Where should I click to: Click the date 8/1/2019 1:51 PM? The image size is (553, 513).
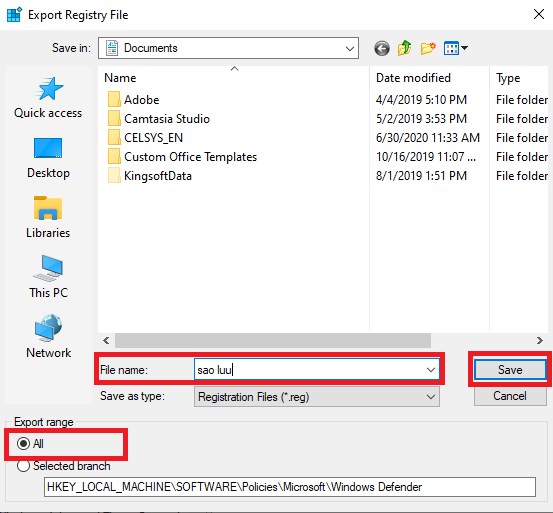(x=421, y=176)
